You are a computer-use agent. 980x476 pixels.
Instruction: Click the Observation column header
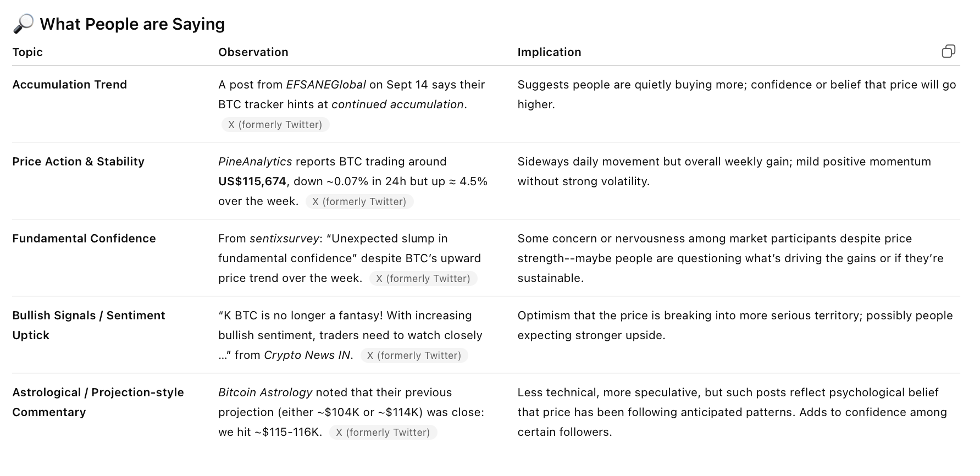click(x=253, y=52)
